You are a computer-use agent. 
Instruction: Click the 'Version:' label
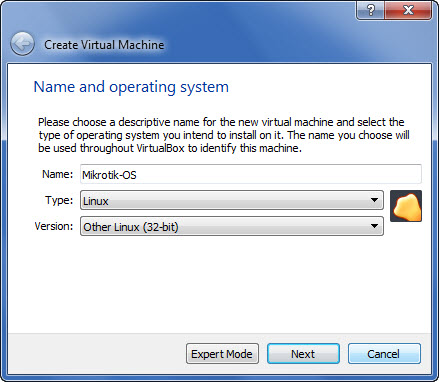pos(54,226)
